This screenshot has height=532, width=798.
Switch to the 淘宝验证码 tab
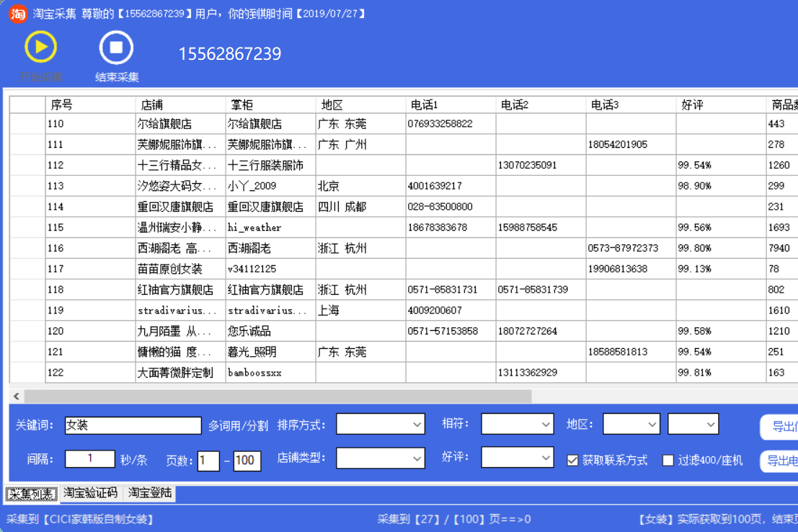pos(90,493)
